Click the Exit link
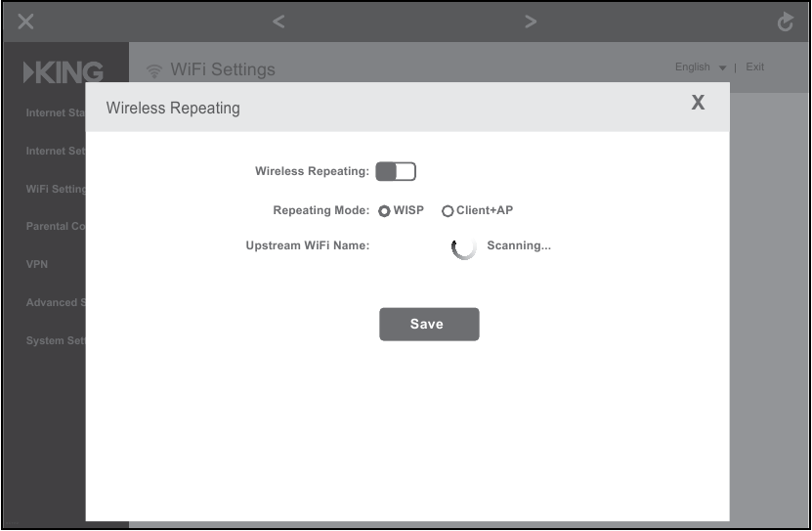Screen dimensions: 812x531 tap(754, 67)
